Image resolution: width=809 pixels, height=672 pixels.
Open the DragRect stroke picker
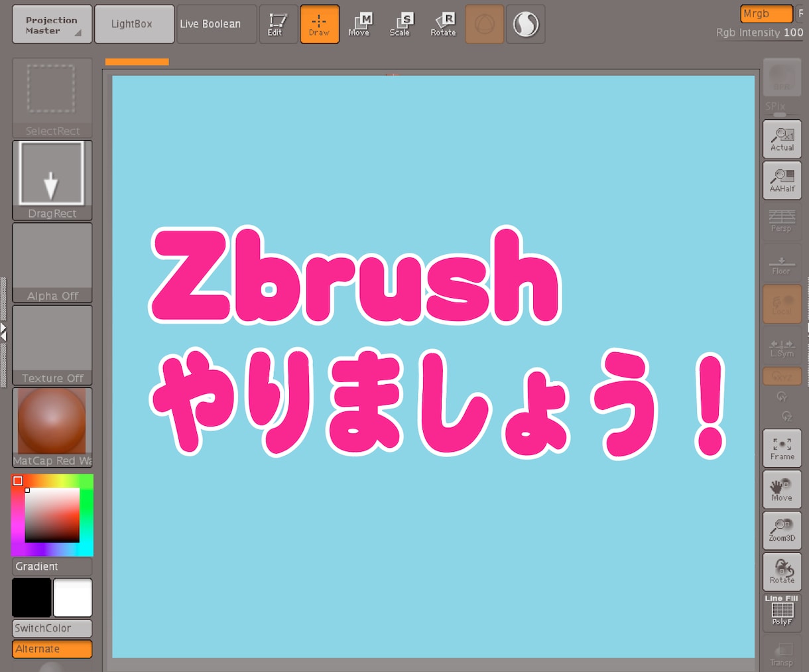point(52,180)
